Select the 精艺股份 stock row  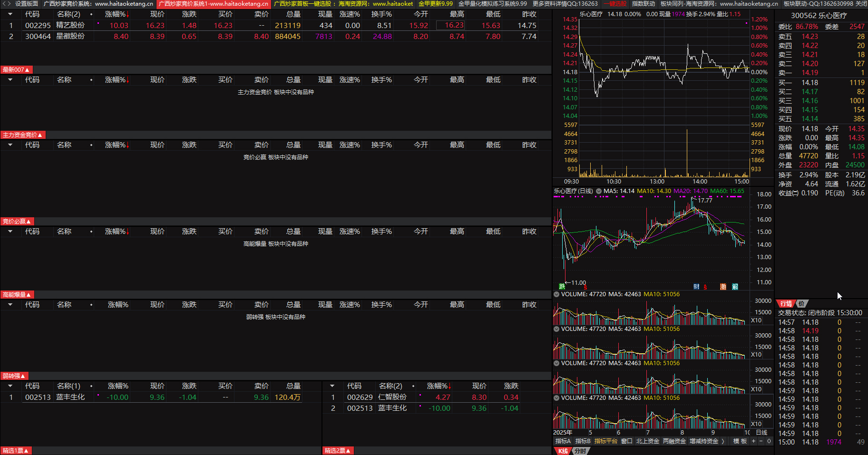coord(70,25)
